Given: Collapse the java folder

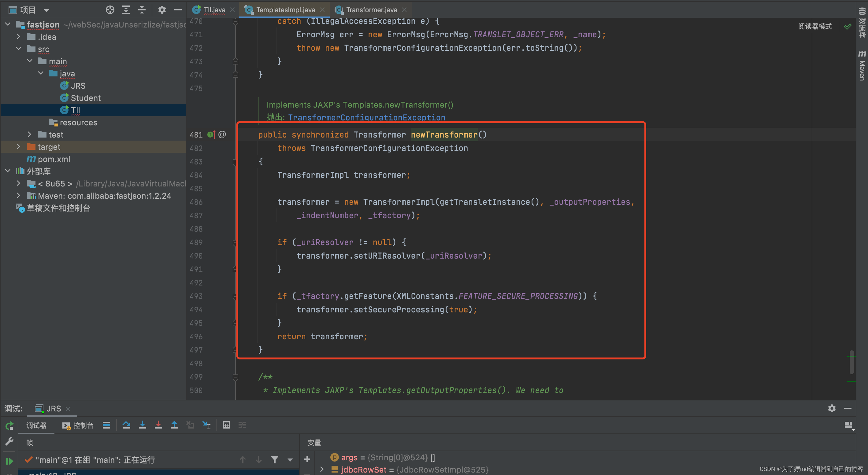Looking at the screenshot, I should click(41, 73).
